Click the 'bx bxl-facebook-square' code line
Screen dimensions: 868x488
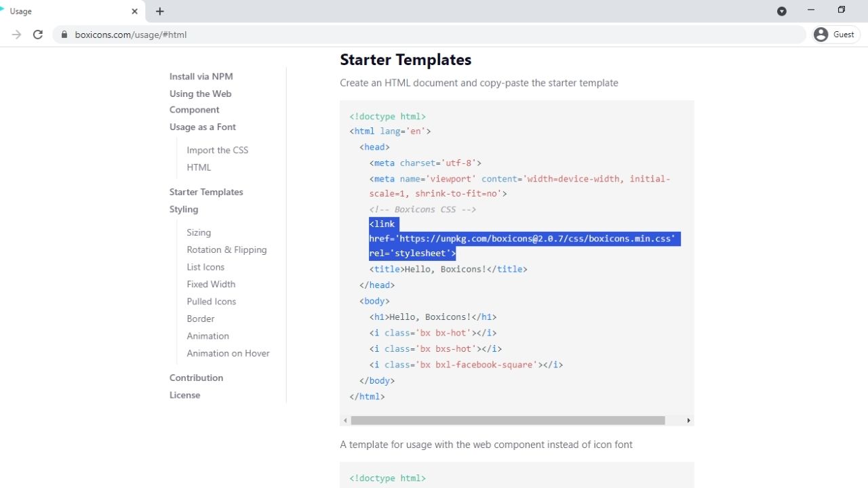pyautogui.click(x=466, y=365)
